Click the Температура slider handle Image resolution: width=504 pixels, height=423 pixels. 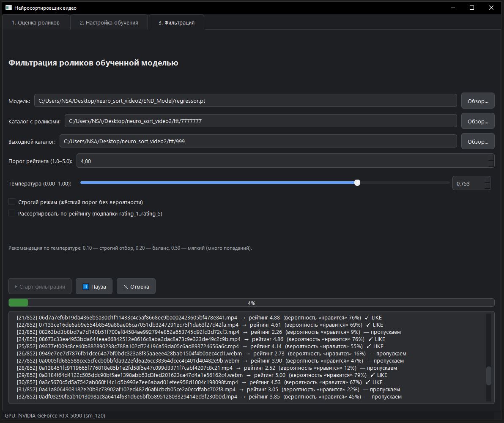(357, 183)
